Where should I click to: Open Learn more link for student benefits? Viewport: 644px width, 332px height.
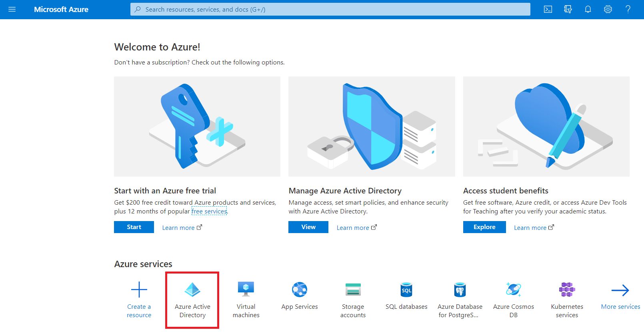pyautogui.click(x=534, y=227)
